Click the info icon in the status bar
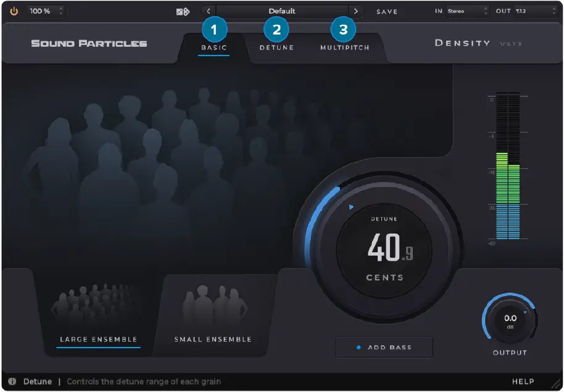The image size is (564, 392). click(x=14, y=381)
